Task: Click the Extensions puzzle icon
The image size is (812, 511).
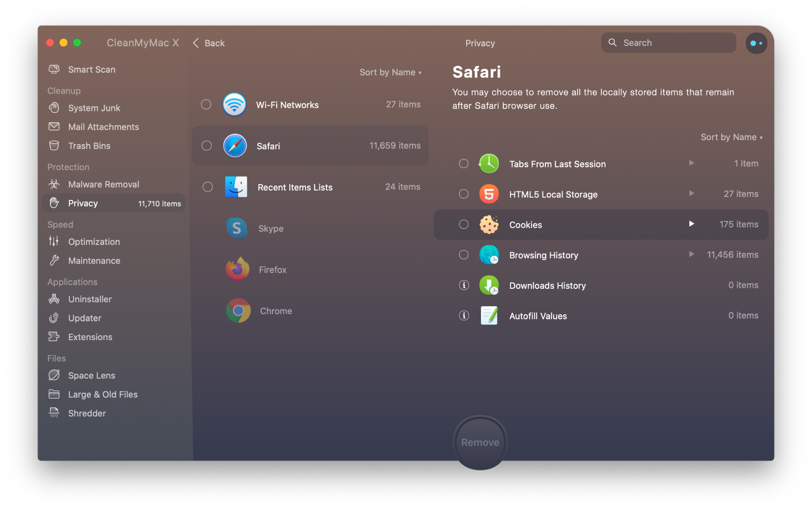Action: point(54,337)
